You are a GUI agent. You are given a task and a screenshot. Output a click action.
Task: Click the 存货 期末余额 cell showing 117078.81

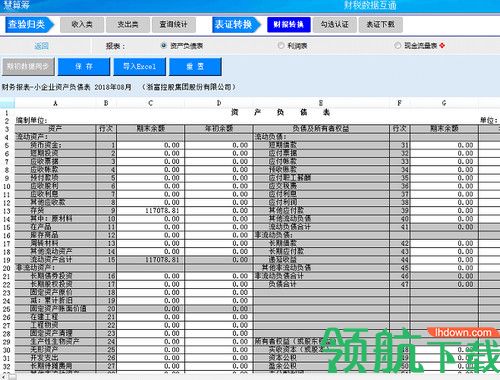(x=150, y=211)
